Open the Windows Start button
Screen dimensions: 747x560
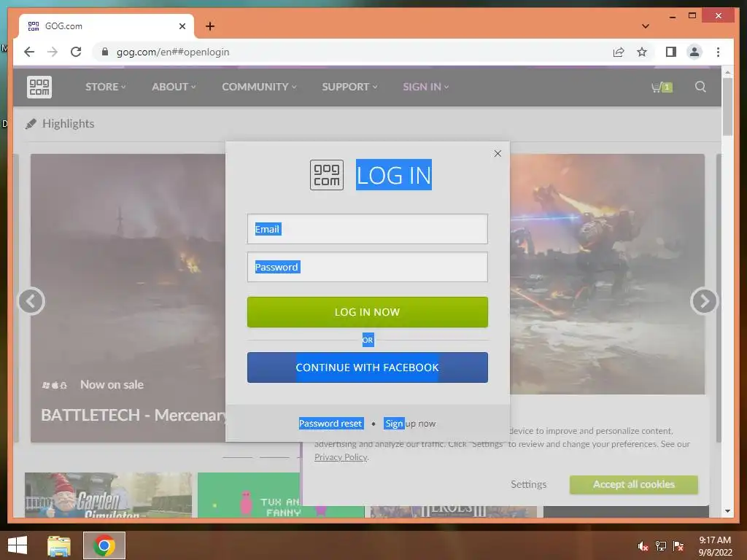coord(18,545)
